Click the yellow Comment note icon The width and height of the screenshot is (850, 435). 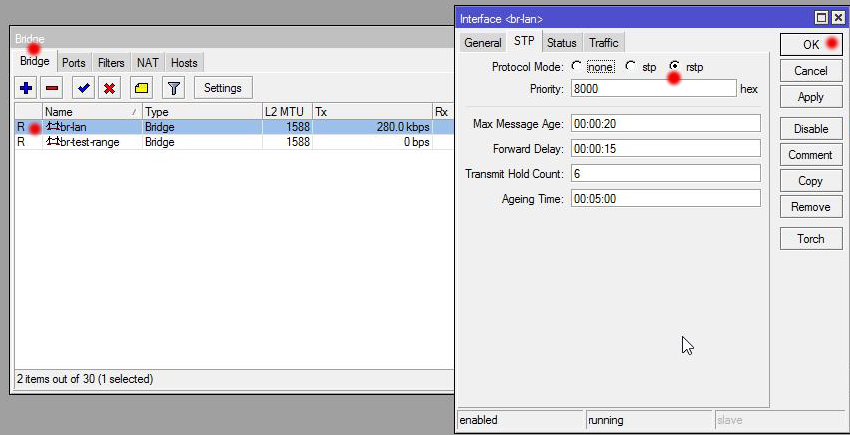click(141, 88)
